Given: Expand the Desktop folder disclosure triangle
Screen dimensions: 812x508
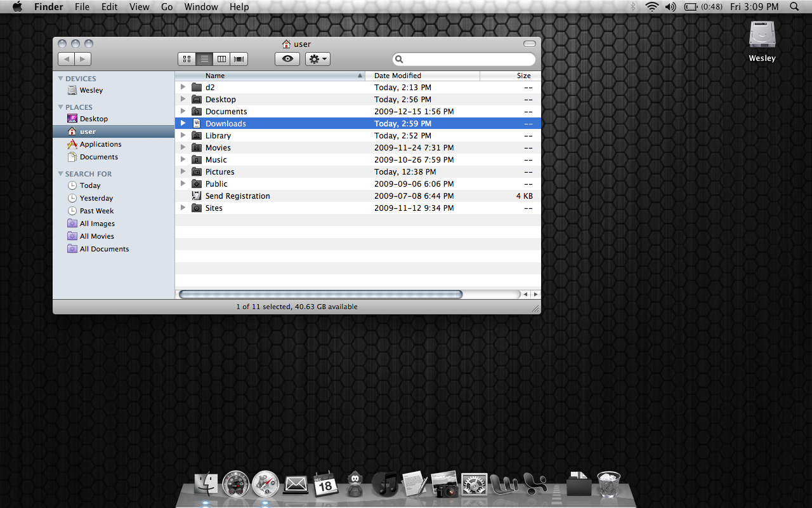Looking at the screenshot, I should tap(183, 99).
